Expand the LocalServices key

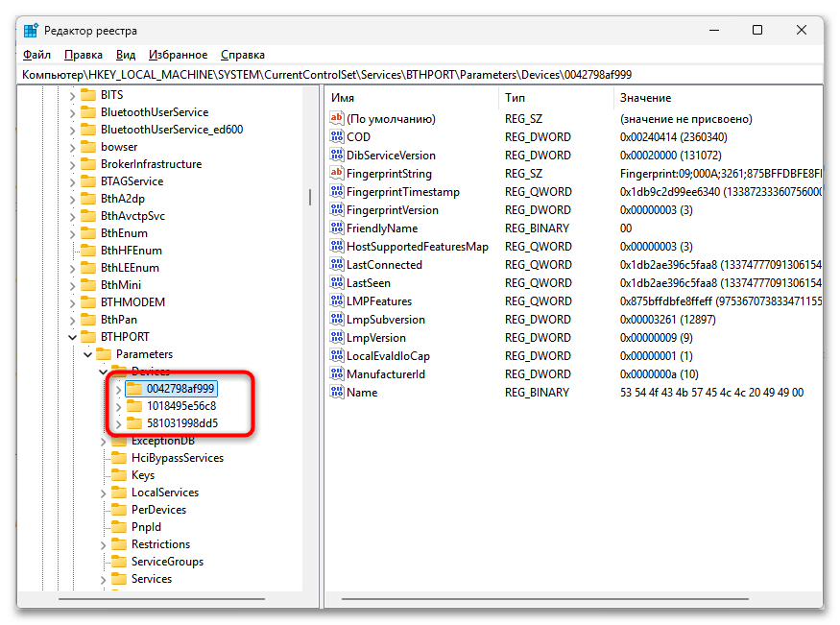pos(104,493)
